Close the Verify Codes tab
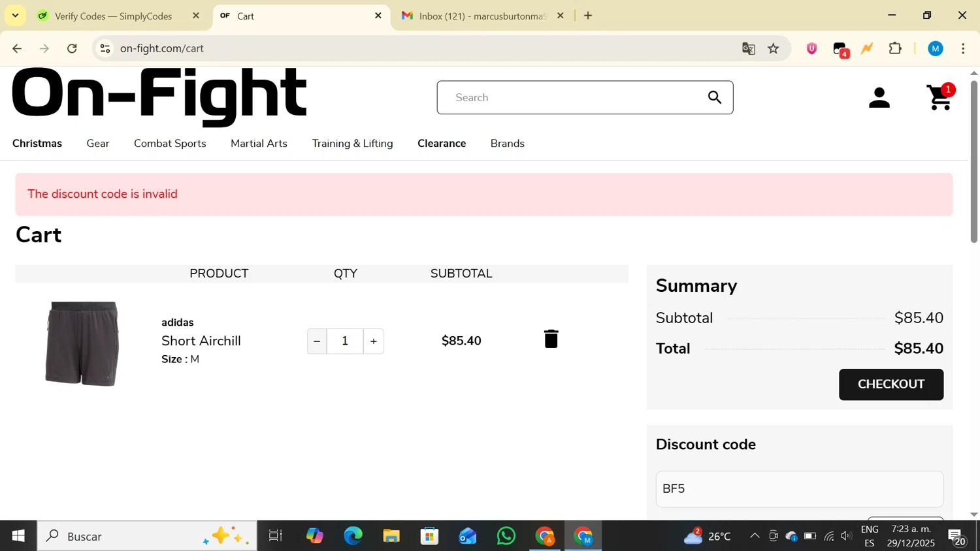 point(196,16)
